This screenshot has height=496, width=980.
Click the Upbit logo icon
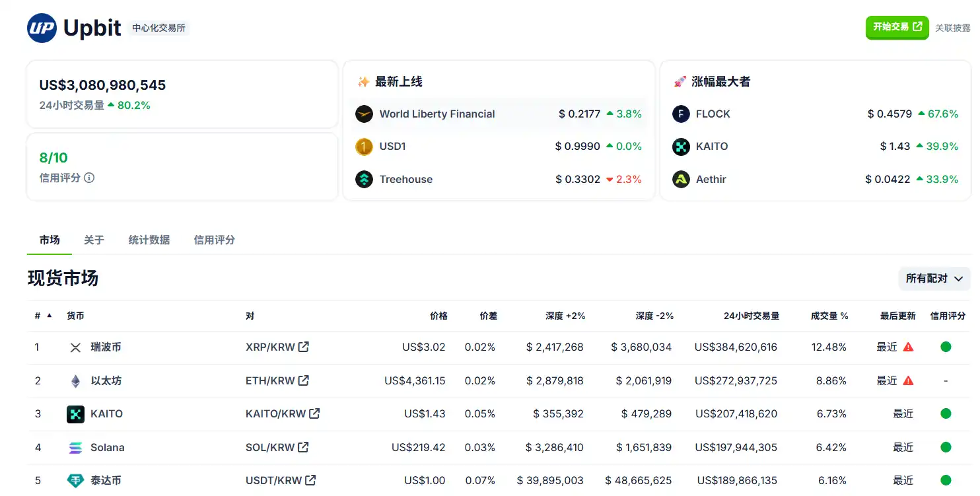(x=42, y=28)
